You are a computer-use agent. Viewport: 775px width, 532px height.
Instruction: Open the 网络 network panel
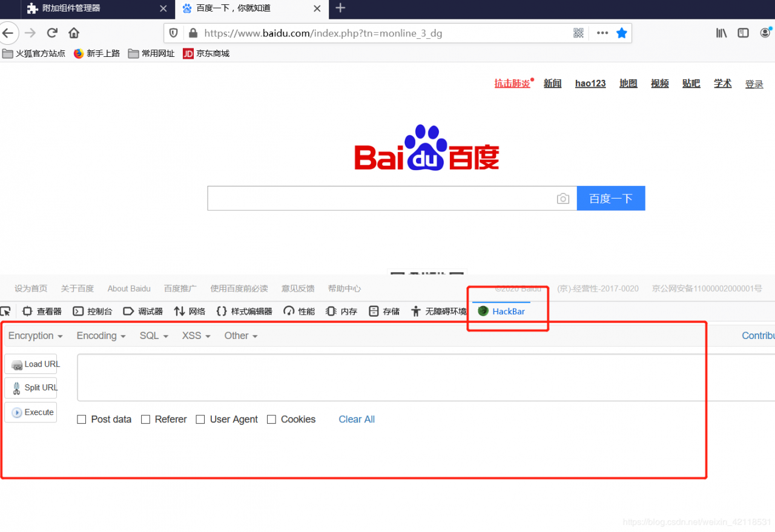(190, 311)
